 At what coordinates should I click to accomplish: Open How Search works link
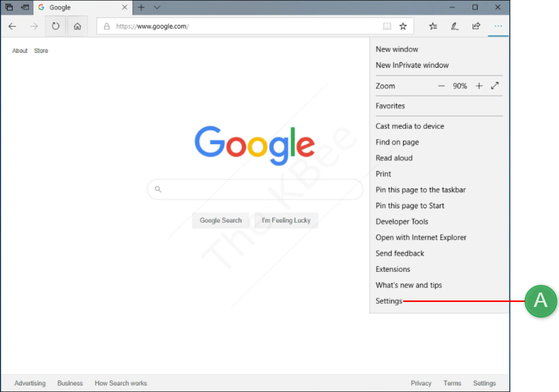(121, 383)
